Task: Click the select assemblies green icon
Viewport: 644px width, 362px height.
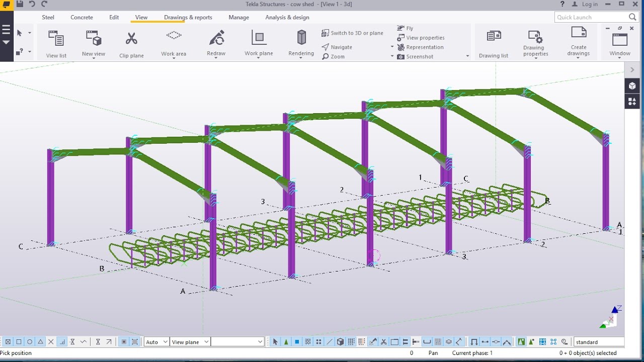Action: (521, 342)
